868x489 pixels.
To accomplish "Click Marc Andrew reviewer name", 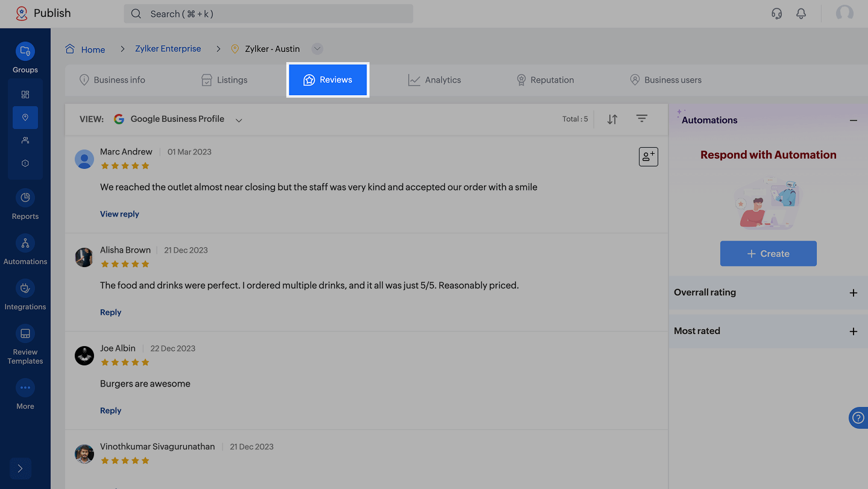I will tap(126, 152).
